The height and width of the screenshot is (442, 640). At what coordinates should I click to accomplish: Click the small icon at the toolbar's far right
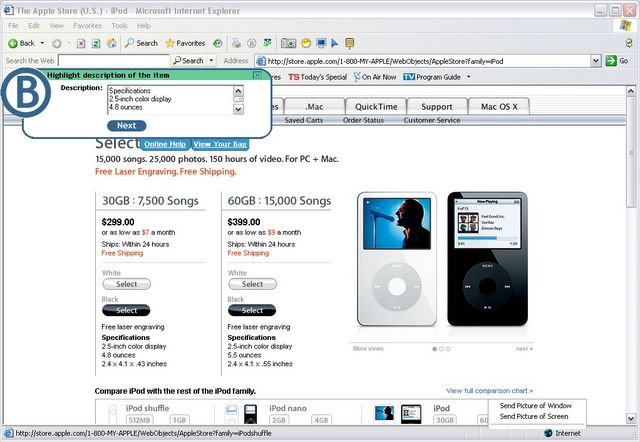[x=629, y=43]
